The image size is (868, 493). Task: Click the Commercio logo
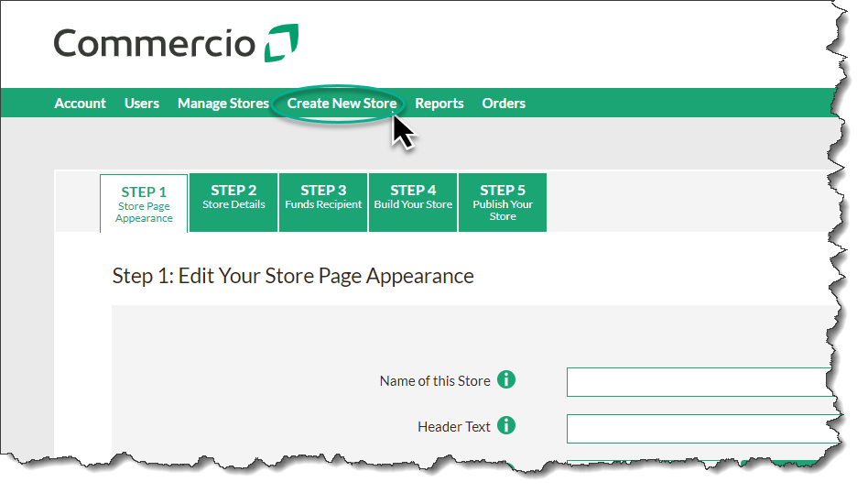click(x=176, y=43)
